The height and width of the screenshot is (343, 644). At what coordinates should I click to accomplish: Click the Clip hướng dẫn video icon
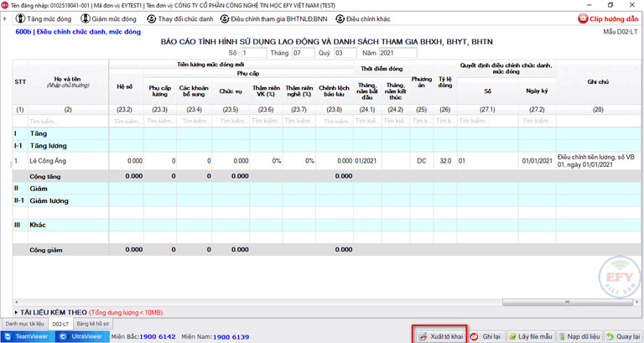(x=583, y=18)
